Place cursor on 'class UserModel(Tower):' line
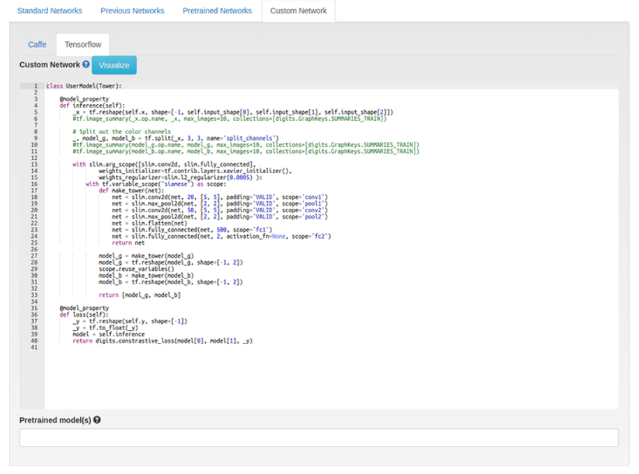The width and height of the screenshot is (639, 474). [x=84, y=86]
